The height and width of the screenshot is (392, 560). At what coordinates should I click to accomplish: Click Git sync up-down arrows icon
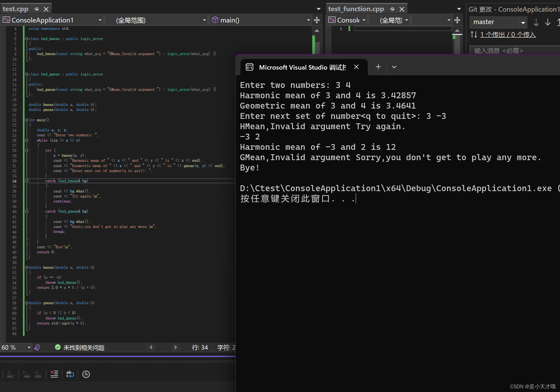(x=474, y=34)
